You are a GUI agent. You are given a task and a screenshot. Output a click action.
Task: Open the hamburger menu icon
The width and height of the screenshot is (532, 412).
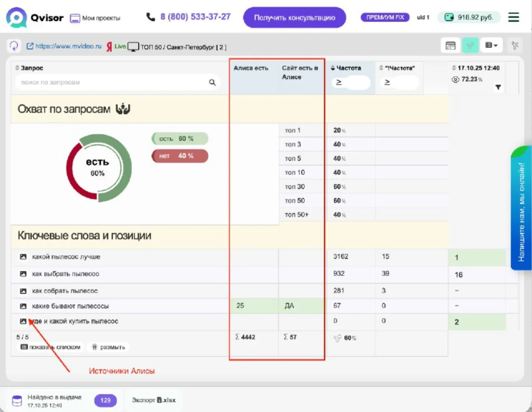(514, 17)
